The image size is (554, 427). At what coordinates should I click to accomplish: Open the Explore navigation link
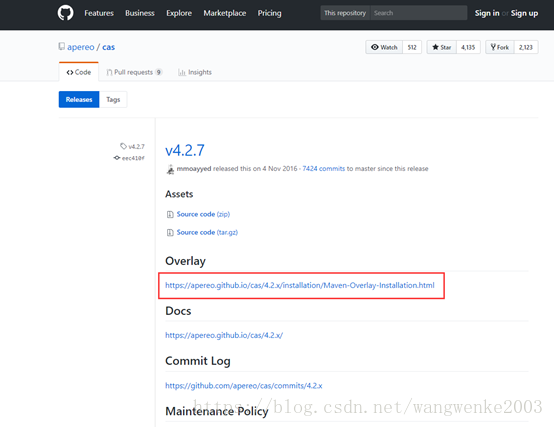[x=179, y=13]
